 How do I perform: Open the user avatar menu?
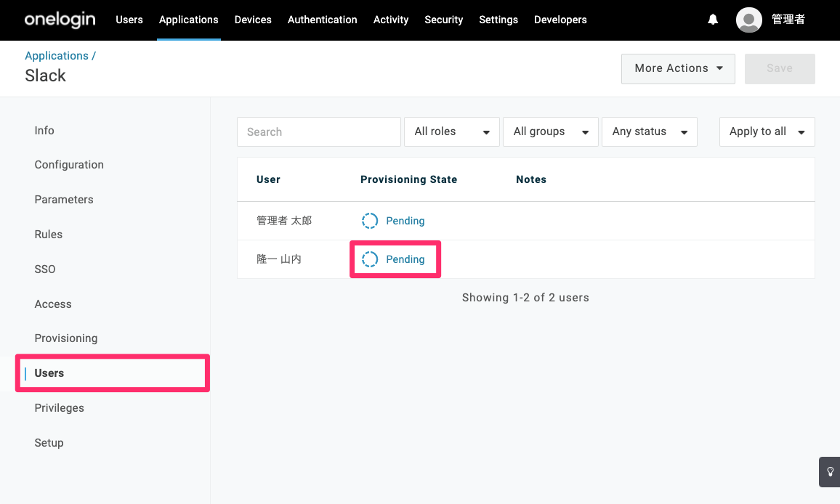pyautogui.click(x=749, y=20)
